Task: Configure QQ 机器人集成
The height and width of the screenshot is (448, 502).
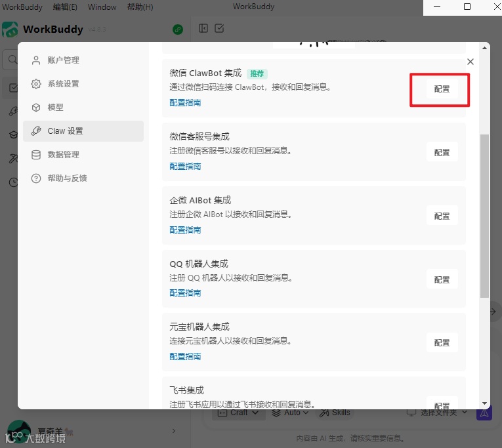Action: [442, 279]
